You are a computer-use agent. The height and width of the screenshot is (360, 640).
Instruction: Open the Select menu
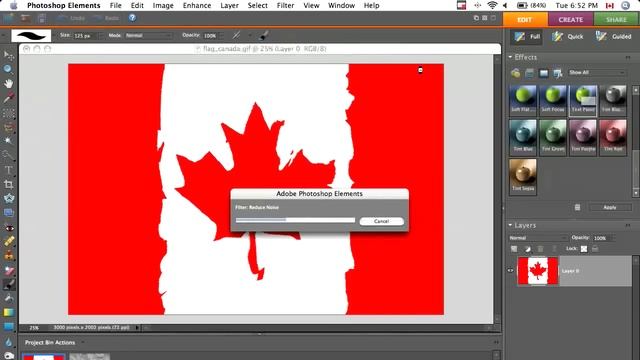(258, 5)
